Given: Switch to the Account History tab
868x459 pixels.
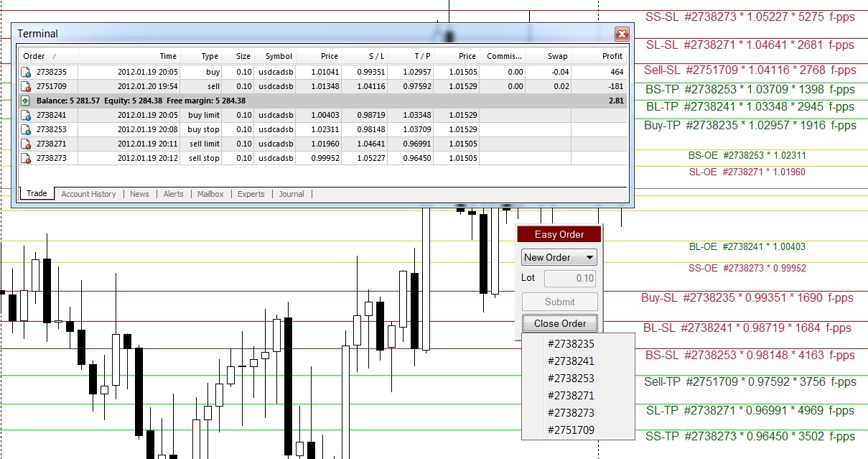Looking at the screenshot, I should [x=88, y=194].
